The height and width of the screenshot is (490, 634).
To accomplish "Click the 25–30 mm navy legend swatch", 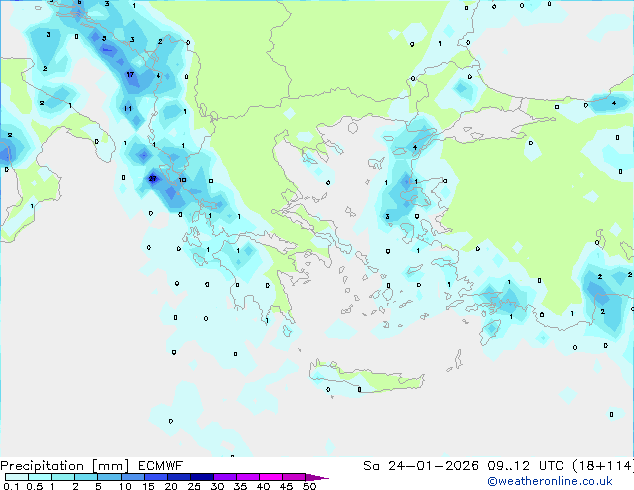I will pos(202,477).
